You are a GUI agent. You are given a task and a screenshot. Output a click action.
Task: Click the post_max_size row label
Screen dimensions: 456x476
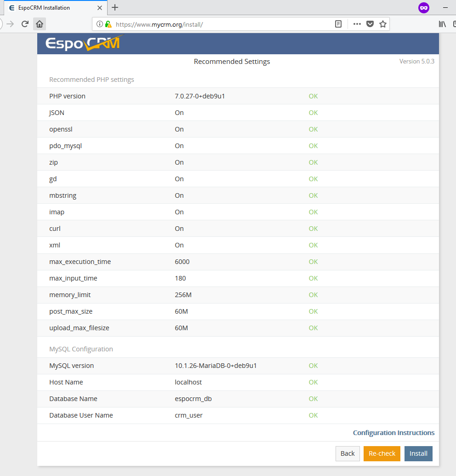(71, 311)
